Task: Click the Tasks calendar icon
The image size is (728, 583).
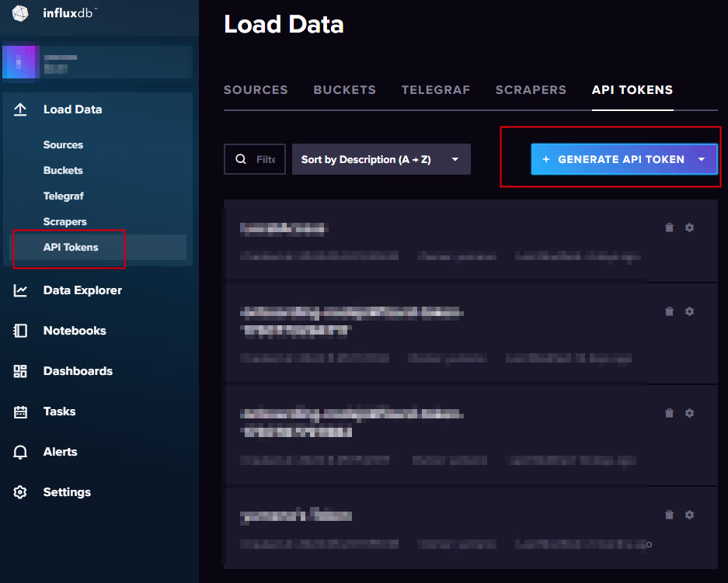Action: [20, 412]
